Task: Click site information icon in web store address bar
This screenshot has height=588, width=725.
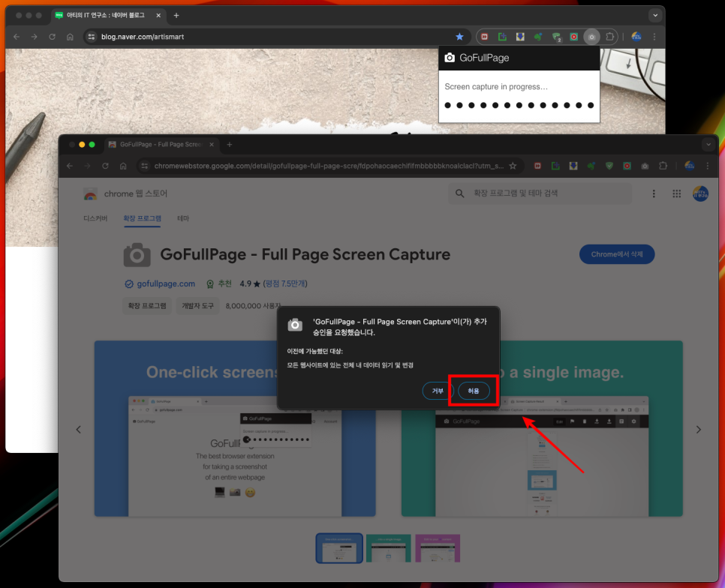Action: coord(144,166)
